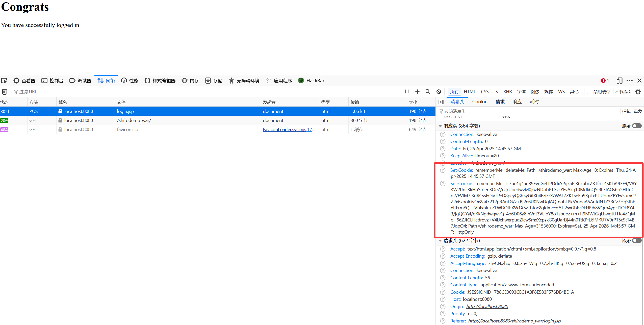Click the plus new request icon
This screenshot has height=325, width=644.
[417, 92]
